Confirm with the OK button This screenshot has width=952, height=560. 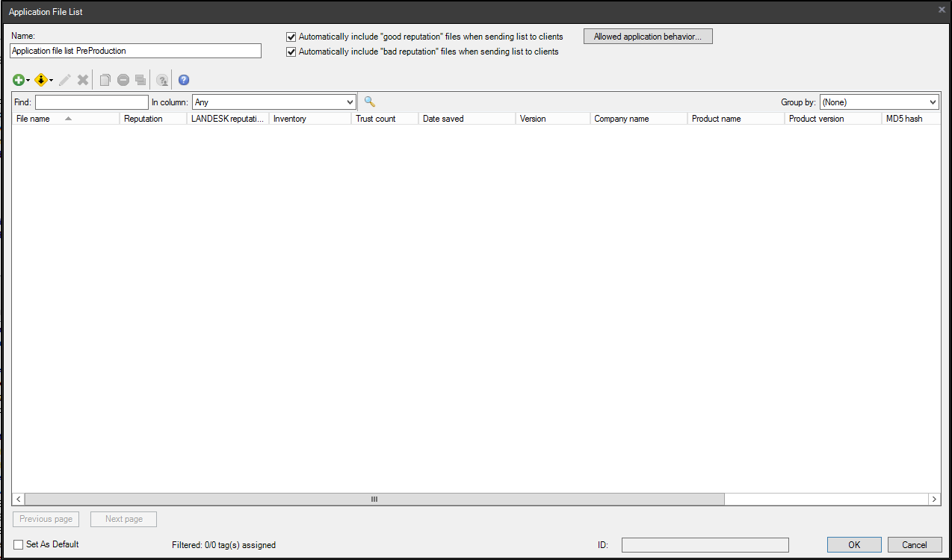click(x=853, y=544)
